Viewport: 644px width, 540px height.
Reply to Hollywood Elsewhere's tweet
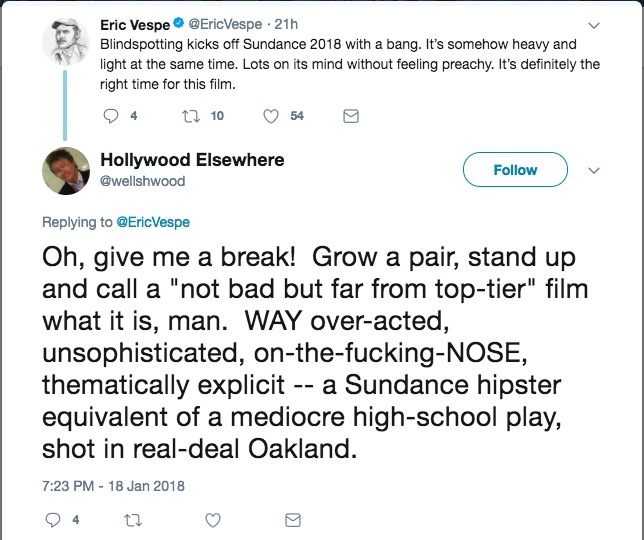(55, 520)
